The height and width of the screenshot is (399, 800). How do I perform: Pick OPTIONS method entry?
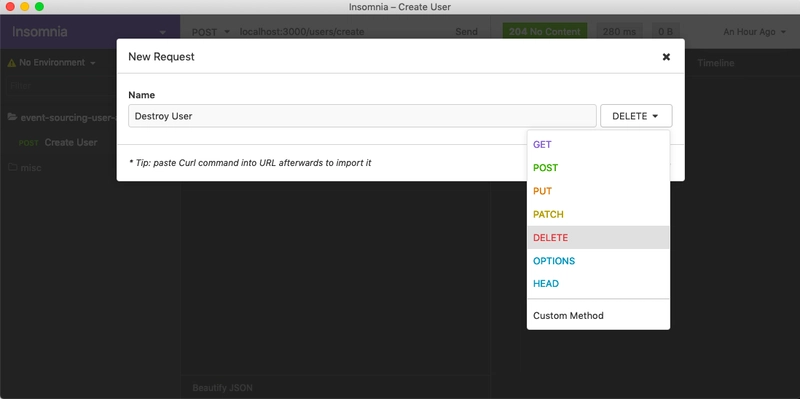(x=598, y=261)
